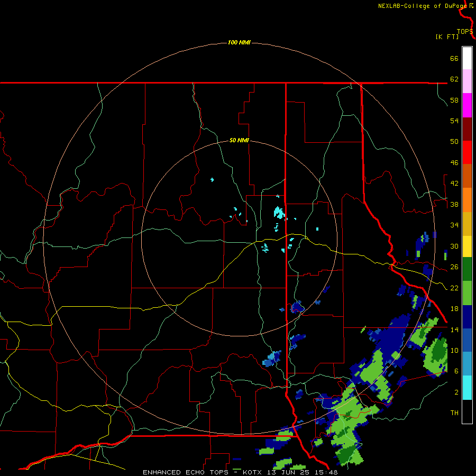476x476 pixels.
Task: Click legend value "18"
Action: click(454, 309)
